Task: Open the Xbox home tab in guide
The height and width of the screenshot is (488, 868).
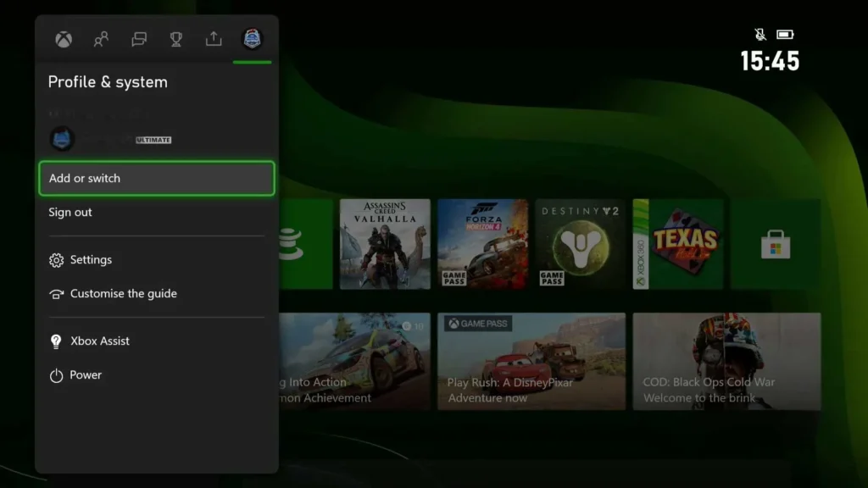Action: pos(64,39)
